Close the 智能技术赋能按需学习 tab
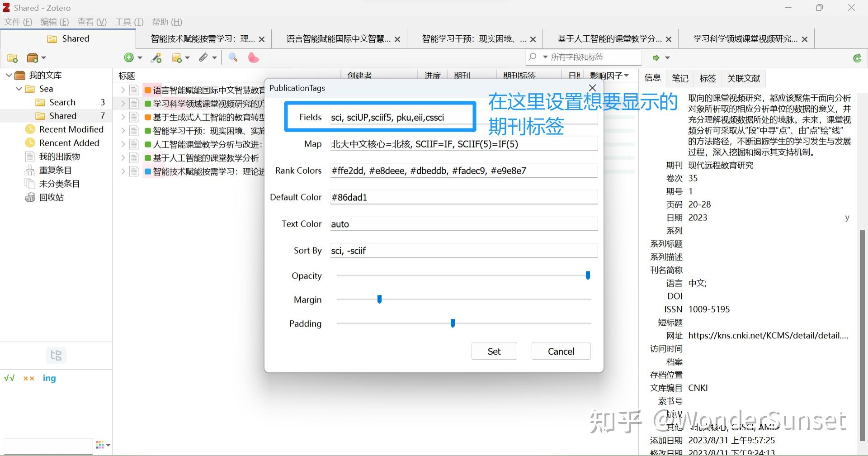Image resolution: width=868 pixels, height=456 pixels. point(262,39)
